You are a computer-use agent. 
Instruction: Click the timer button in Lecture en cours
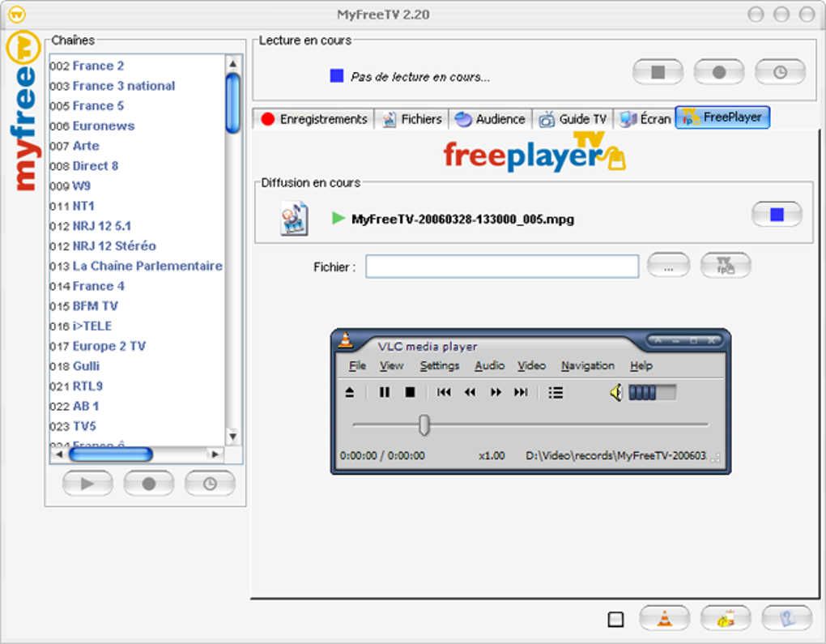click(780, 71)
